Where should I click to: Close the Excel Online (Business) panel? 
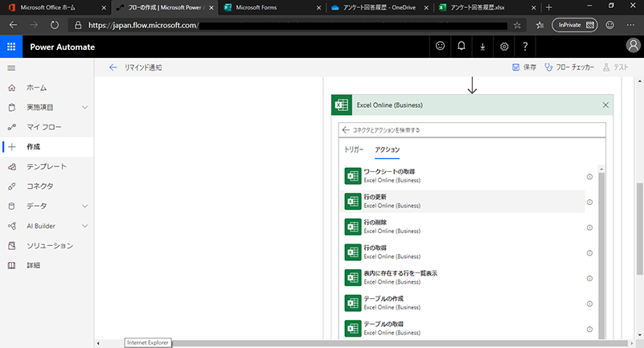click(605, 105)
